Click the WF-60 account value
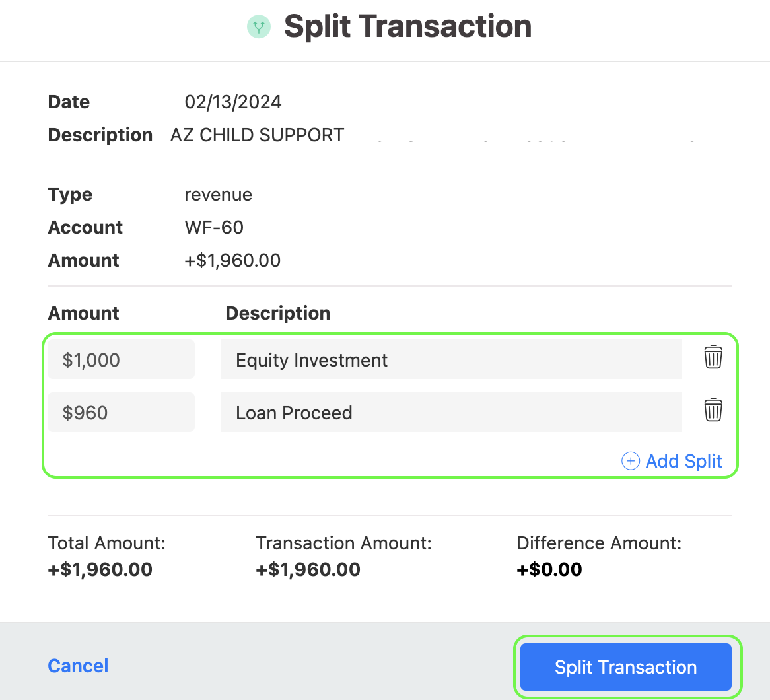Viewport: 770px width, 700px height. pyautogui.click(x=214, y=227)
